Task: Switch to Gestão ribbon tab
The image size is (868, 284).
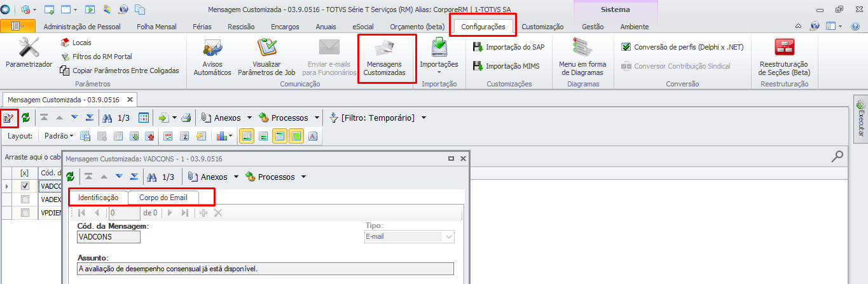Action: tap(593, 27)
